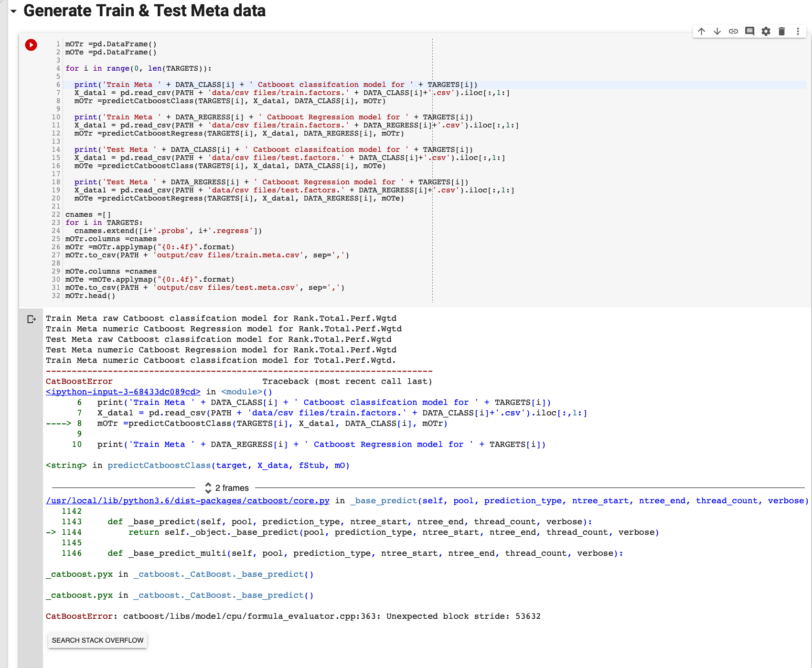Clear output using the output icon
The height and width of the screenshot is (668, 812).
pos(32,319)
